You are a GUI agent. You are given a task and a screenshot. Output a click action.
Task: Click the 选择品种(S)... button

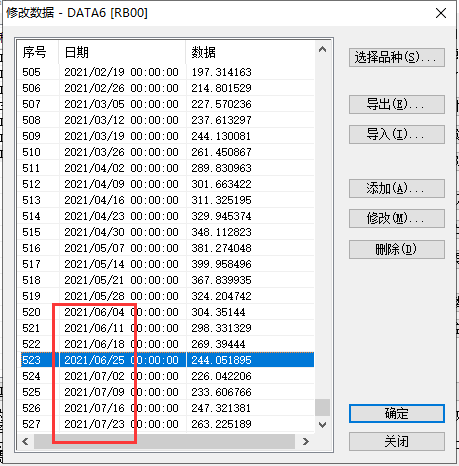[x=397, y=57]
